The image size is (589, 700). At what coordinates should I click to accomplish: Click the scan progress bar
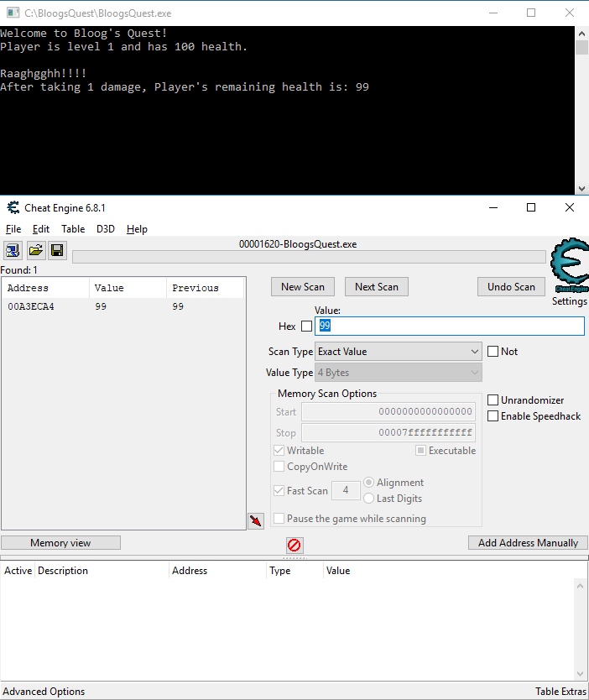pyautogui.click(x=309, y=257)
